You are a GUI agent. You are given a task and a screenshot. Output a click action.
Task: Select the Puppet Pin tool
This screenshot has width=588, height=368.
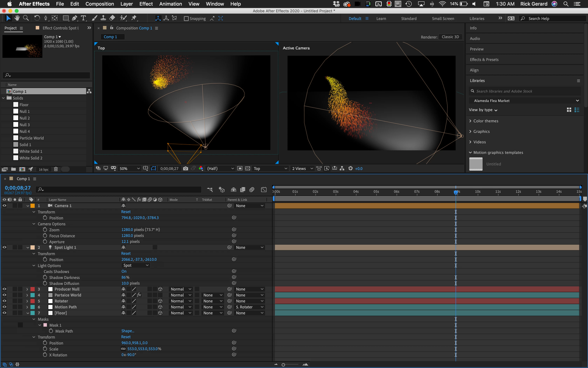(134, 18)
